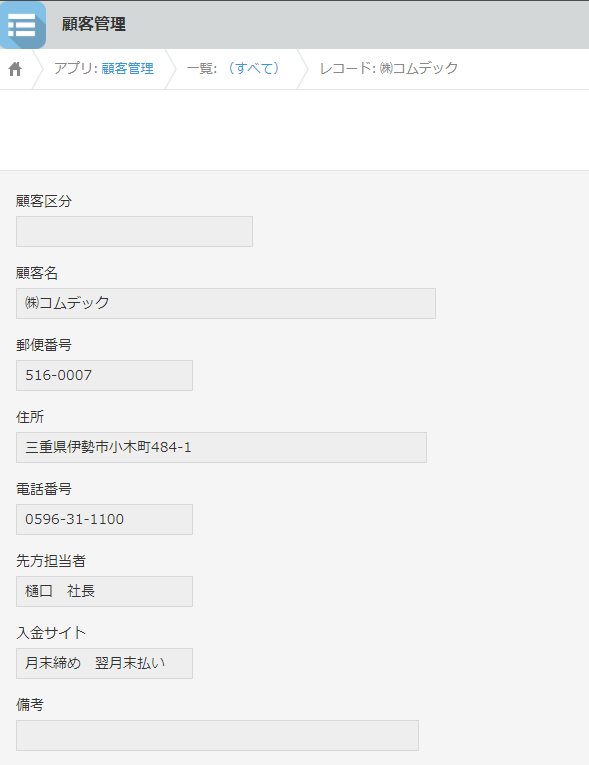Viewport: 589px width, 765px height.
Task: Click the 住所 field with 三重県伊勢市小木町484-1
Action: click(x=222, y=447)
